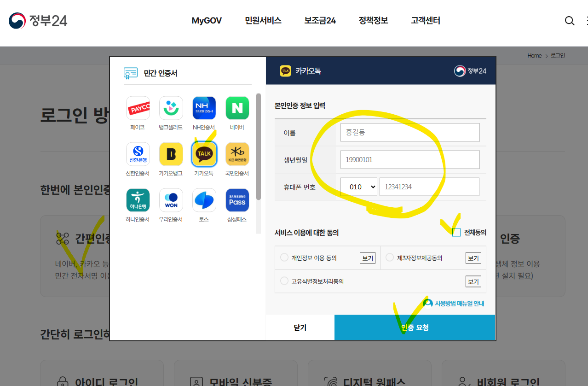This screenshot has width=588, height=386.
Task: Open the MyGOV menu
Action: pyautogui.click(x=207, y=21)
